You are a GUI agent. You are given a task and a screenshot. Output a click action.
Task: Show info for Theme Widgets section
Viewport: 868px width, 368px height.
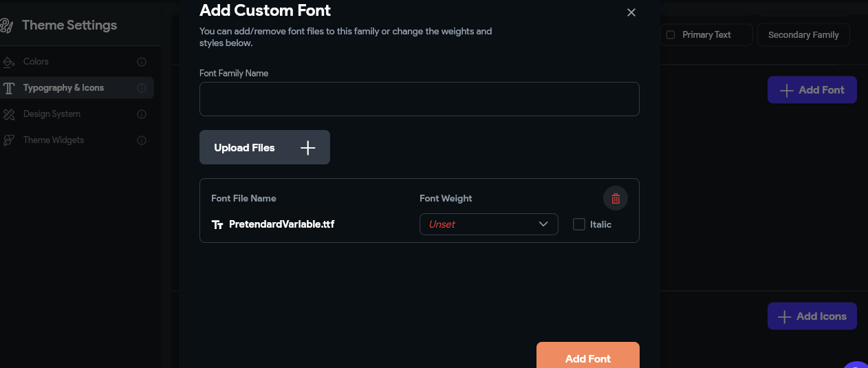pos(142,140)
